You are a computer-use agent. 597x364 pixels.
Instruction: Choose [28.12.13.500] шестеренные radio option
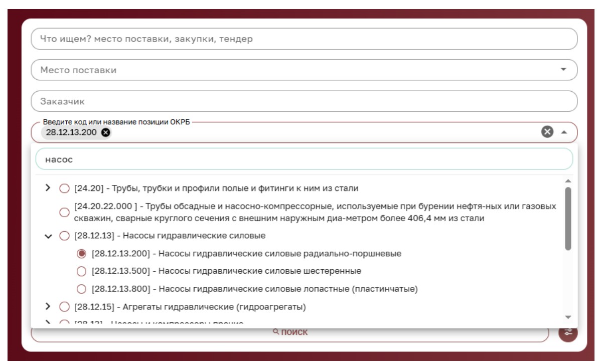coord(81,271)
